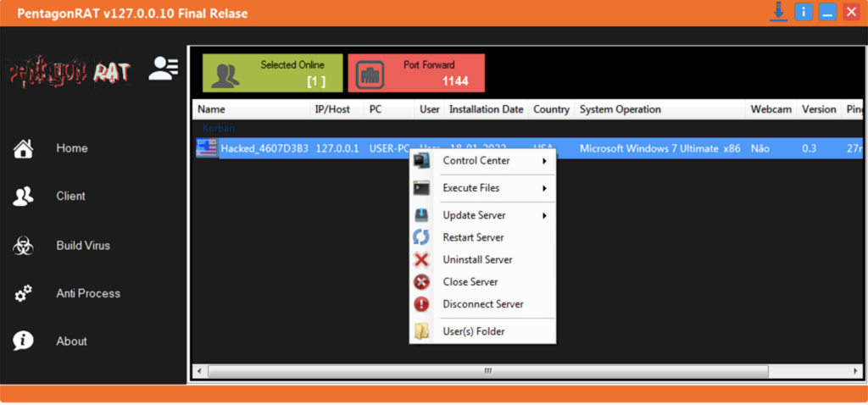Expand the Control Center submenu arrow
Screen dimensions: 868x405
545,161
